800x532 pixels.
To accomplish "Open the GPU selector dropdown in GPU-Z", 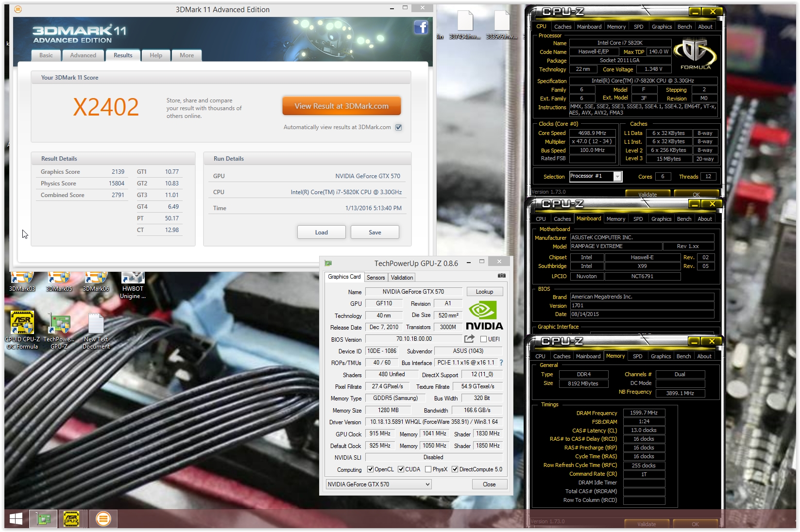I will click(379, 484).
